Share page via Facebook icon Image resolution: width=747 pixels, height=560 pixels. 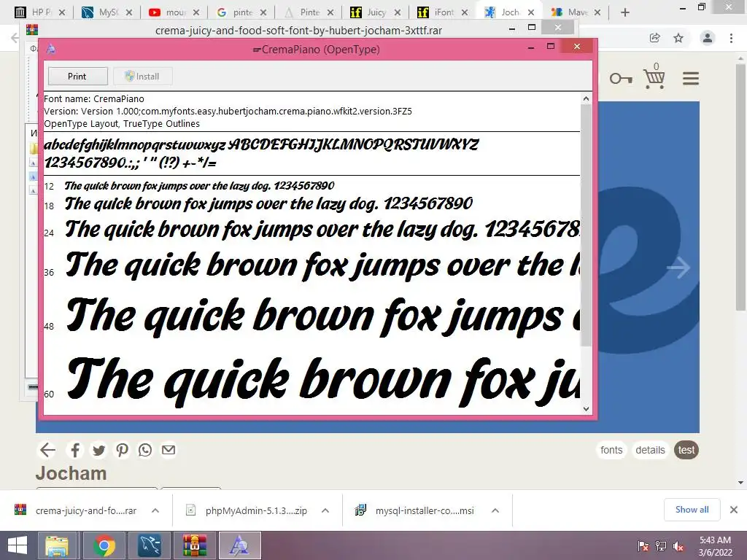pyautogui.click(x=75, y=450)
